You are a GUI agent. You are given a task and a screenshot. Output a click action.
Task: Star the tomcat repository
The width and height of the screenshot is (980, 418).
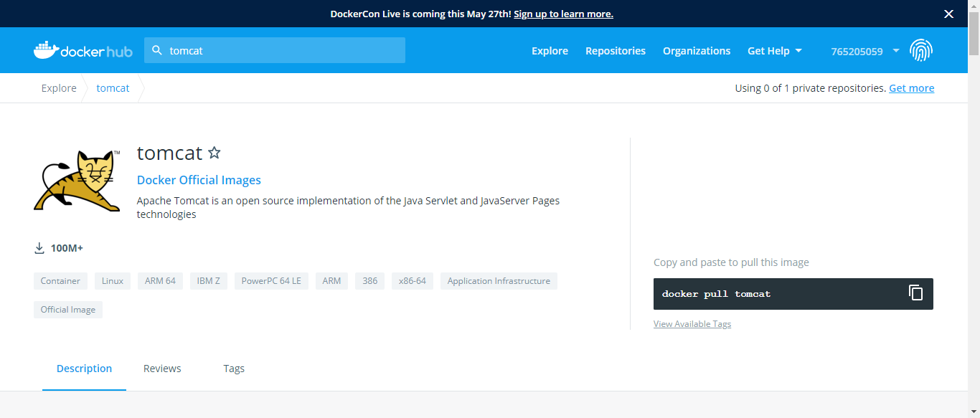coord(215,153)
